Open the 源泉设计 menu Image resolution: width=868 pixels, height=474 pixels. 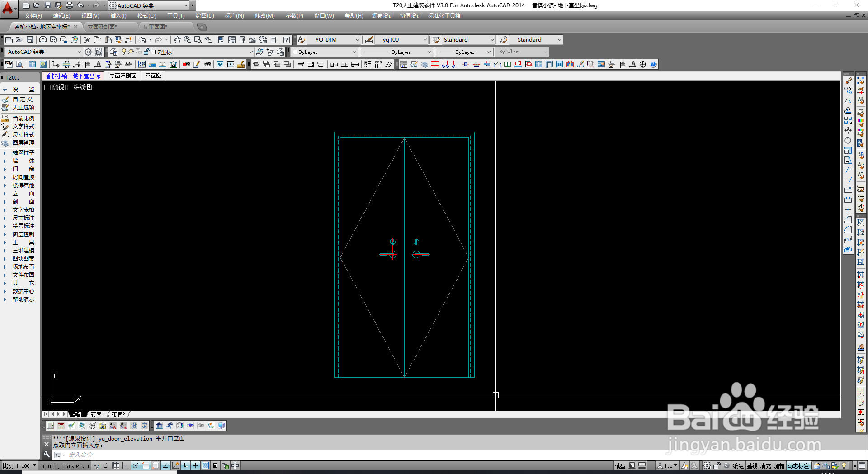pos(382,16)
